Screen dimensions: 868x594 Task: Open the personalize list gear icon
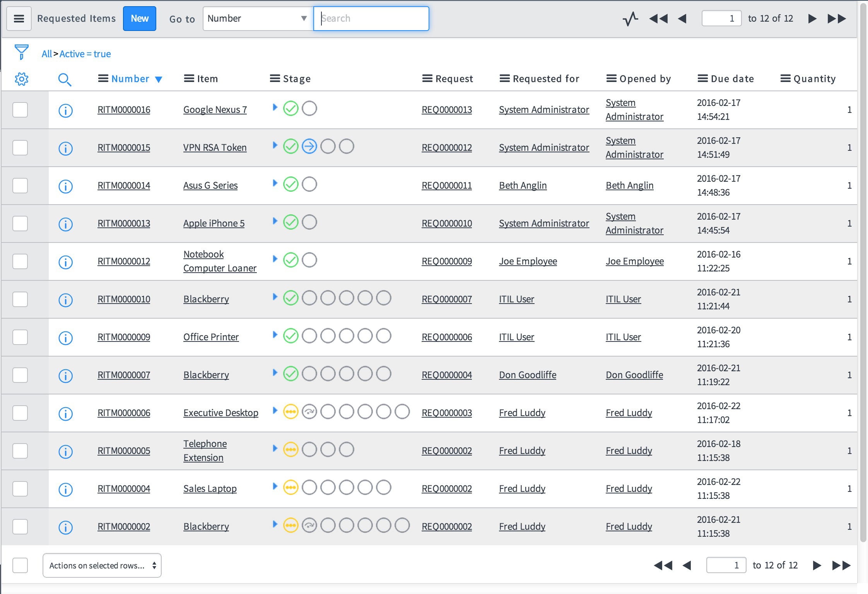(x=22, y=79)
